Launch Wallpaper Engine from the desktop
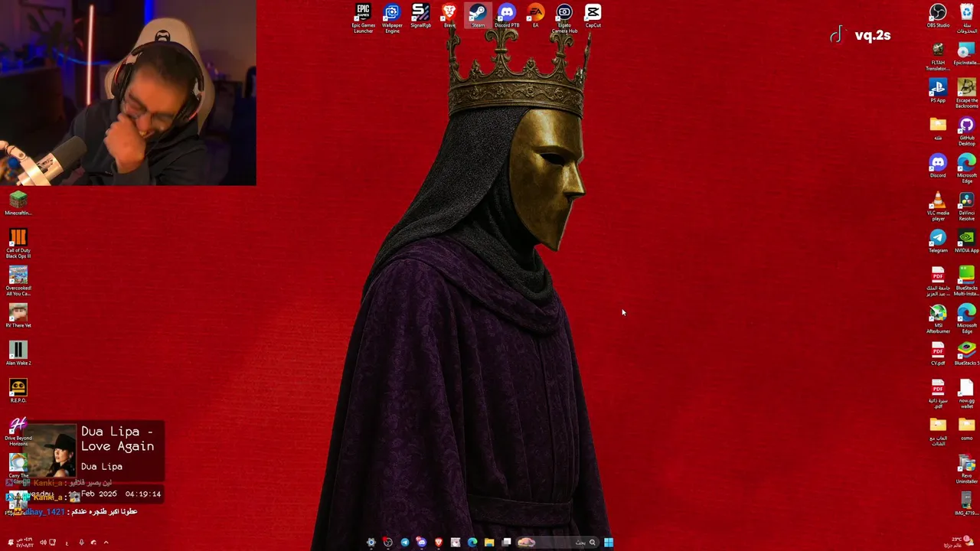The height and width of the screenshot is (551, 980). [x=392, y=18]
